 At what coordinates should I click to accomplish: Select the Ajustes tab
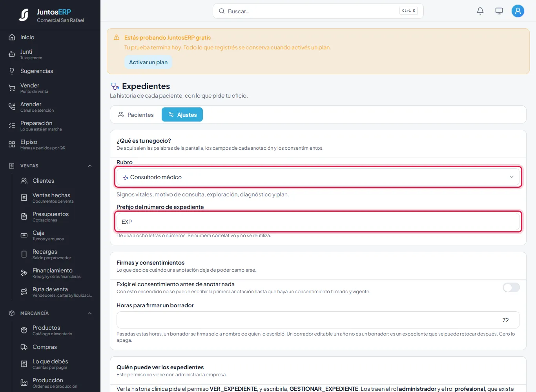(x=182, y=115)
